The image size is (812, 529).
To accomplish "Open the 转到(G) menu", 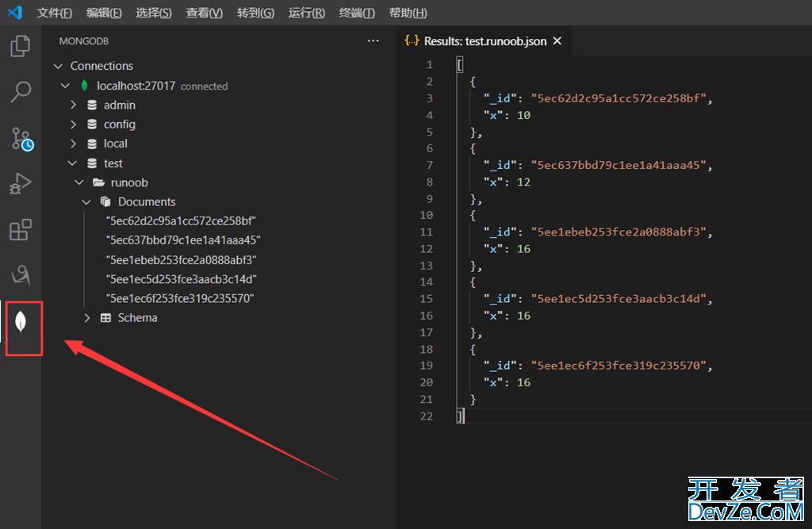I will (x=256, y=13).
